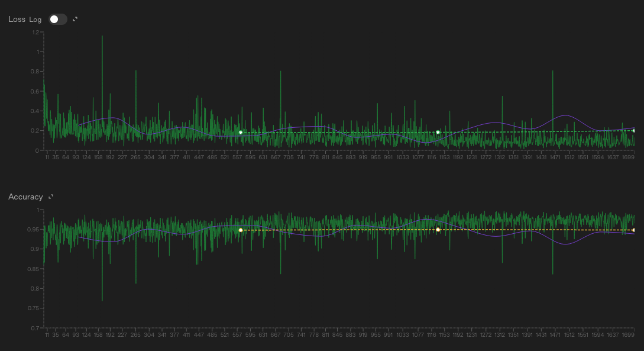Click step 1153 on Loss x-axis
This screenshot has height=351, width=644.
[x=442, y=158]
